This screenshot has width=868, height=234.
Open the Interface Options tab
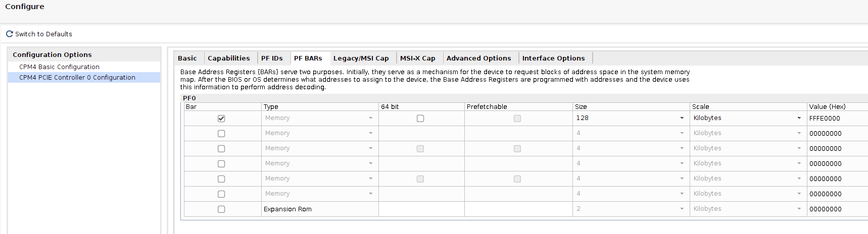(554, 58)
